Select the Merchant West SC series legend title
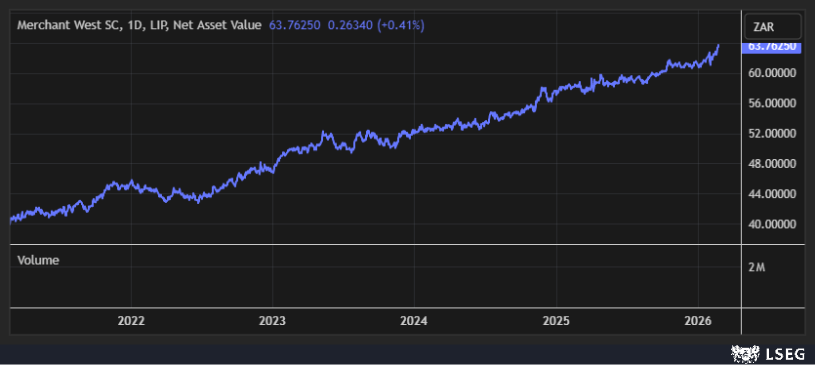This screenshot has width=815, height=365. coord(139,25)
